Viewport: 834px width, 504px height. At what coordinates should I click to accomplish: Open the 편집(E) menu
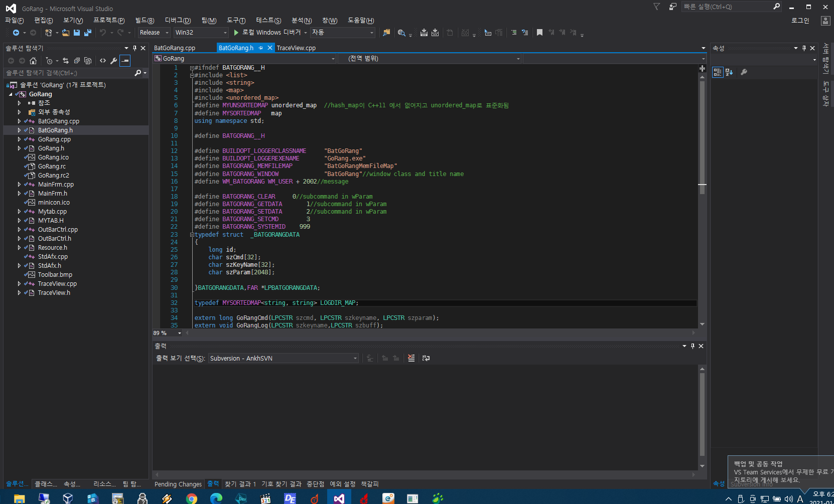43,20
